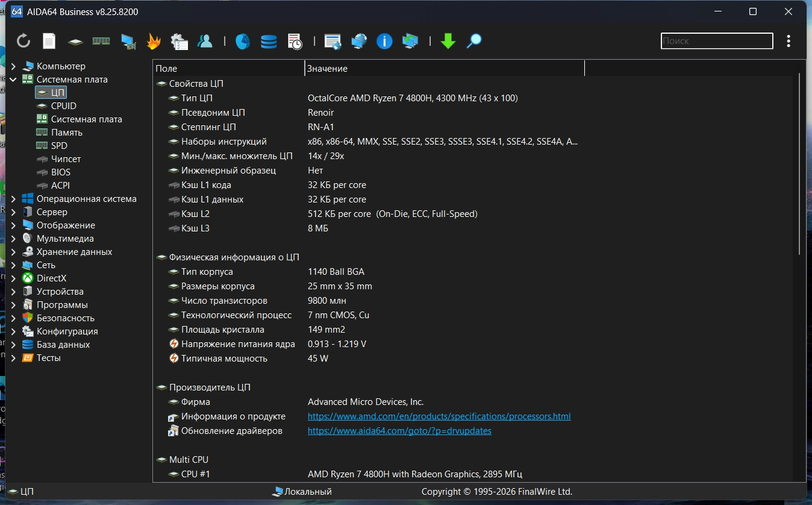Click the memory module toolbar icon
Viewport: 812px width, 505px height.
click(x=101, y=41)
